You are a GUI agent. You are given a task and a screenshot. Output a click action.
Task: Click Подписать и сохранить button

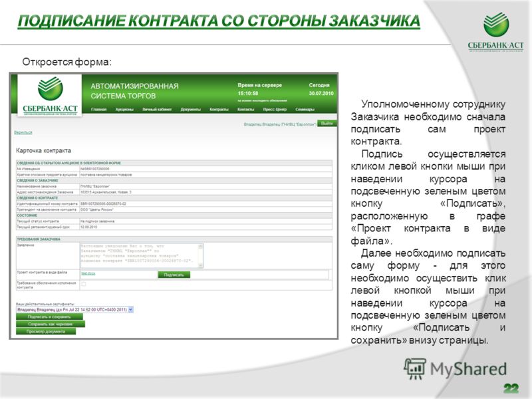click(x=49, y=317)
